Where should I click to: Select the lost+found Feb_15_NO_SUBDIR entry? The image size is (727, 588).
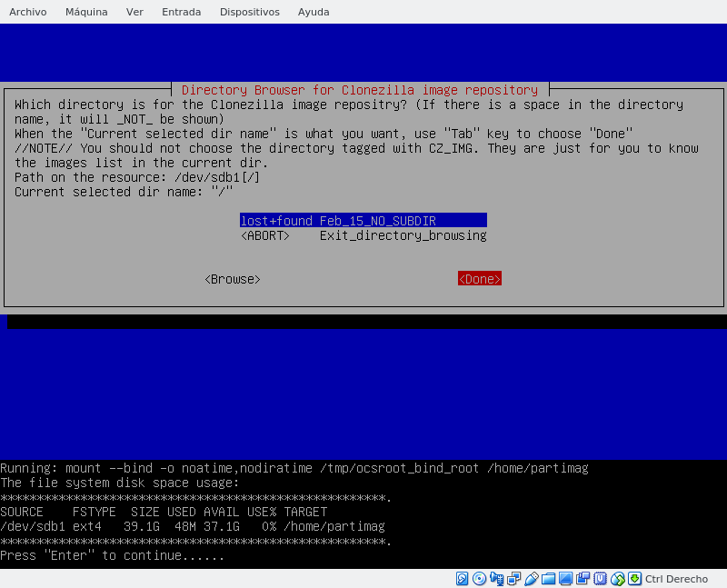pyautogui.click(x=363, y=220)
